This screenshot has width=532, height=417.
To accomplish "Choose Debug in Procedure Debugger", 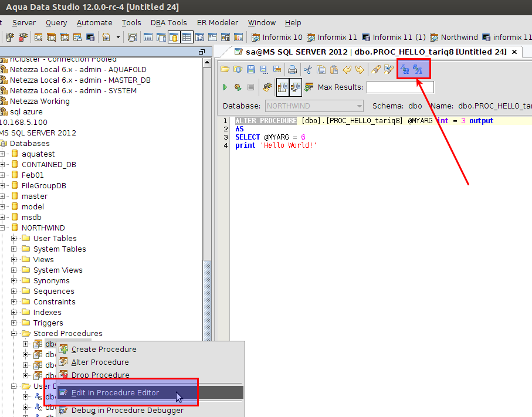I will click(150, 410).
